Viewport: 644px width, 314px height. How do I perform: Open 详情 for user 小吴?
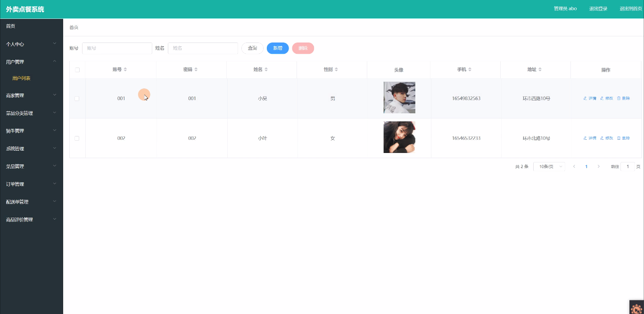click(x=590, y=99)
